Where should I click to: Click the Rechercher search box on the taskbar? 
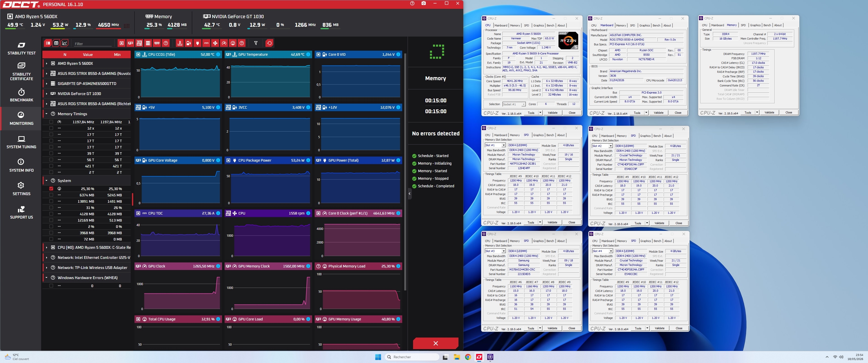[412, 357]
